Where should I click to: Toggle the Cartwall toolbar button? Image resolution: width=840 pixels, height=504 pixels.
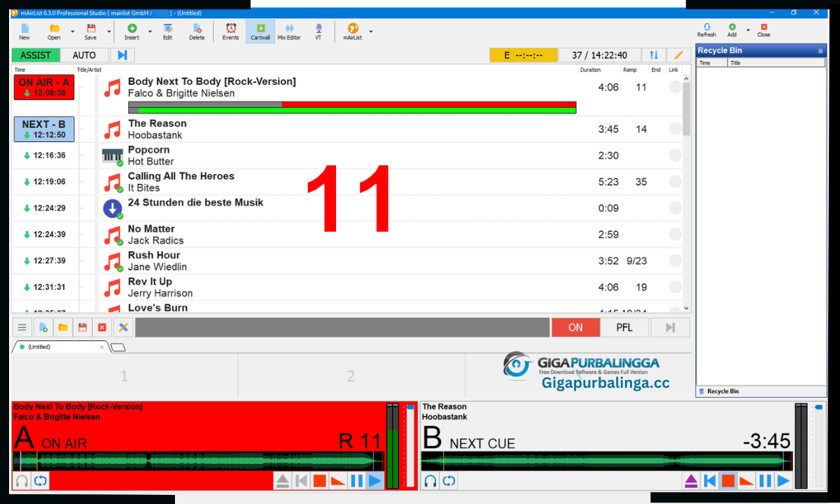[260, 31]
